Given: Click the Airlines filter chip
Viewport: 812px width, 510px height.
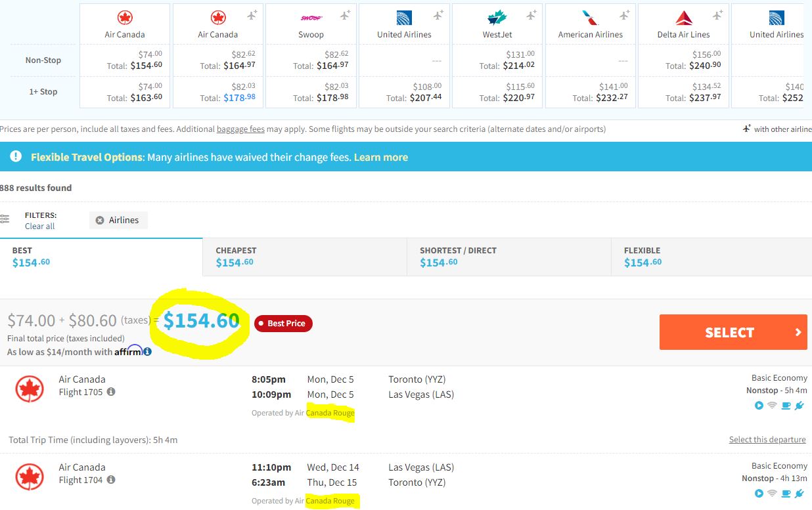Looking at the screenshot, I should [x=118, y=221].
